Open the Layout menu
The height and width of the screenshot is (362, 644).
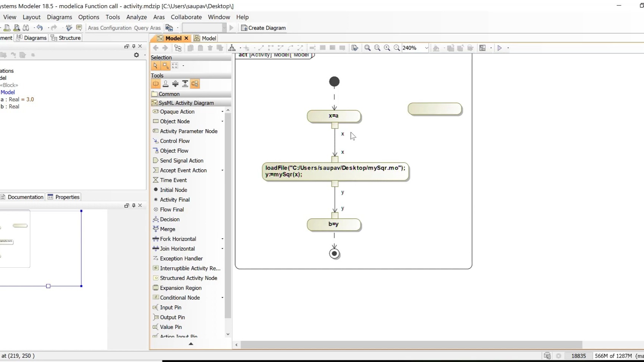32,17
